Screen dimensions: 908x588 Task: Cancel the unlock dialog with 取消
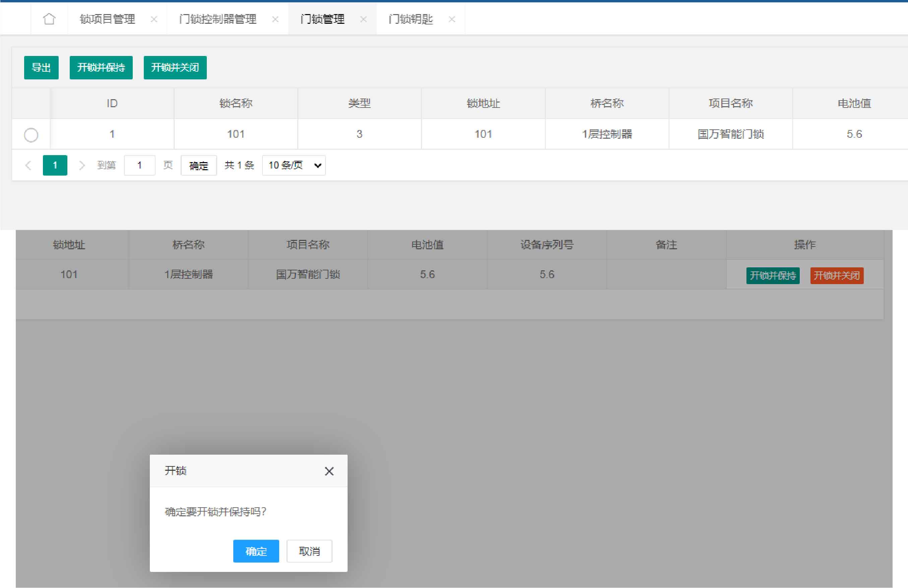(309, 551)
